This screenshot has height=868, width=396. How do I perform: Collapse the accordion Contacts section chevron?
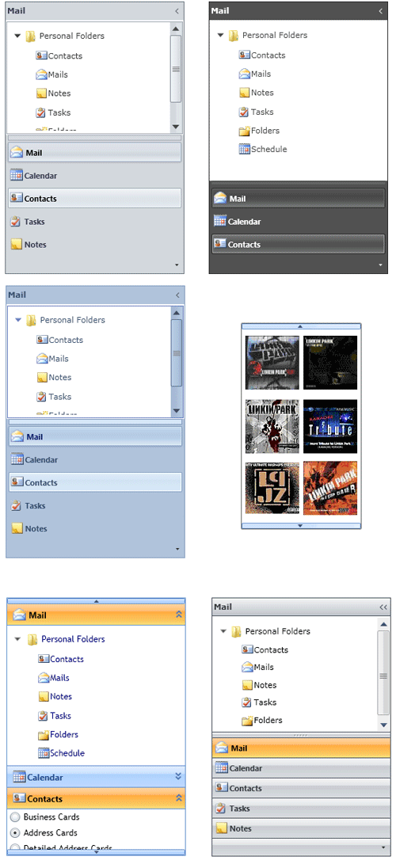pyautogui.click(x=178, y=798)
